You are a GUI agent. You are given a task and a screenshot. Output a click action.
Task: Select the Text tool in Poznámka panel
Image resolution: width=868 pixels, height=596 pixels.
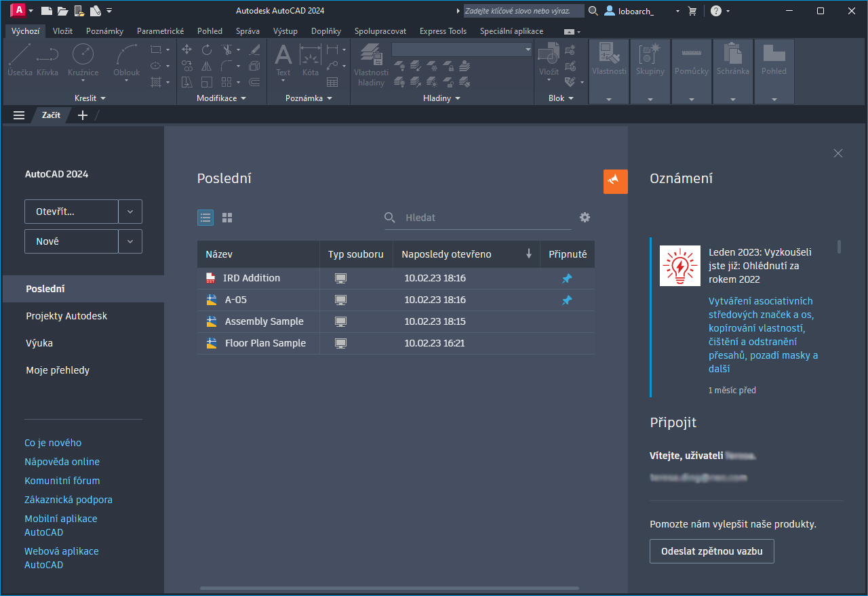coord(283,60)
